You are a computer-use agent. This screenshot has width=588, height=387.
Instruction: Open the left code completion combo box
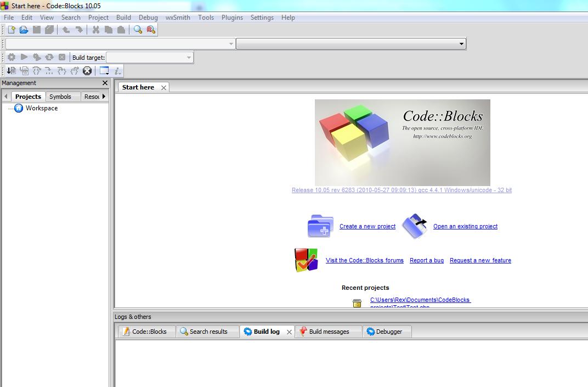click(120, 44)
